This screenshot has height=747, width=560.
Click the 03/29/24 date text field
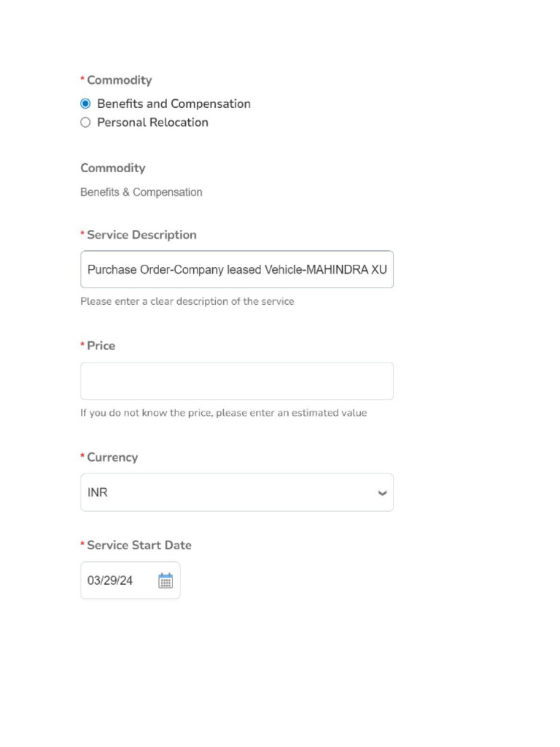point(117,581)
